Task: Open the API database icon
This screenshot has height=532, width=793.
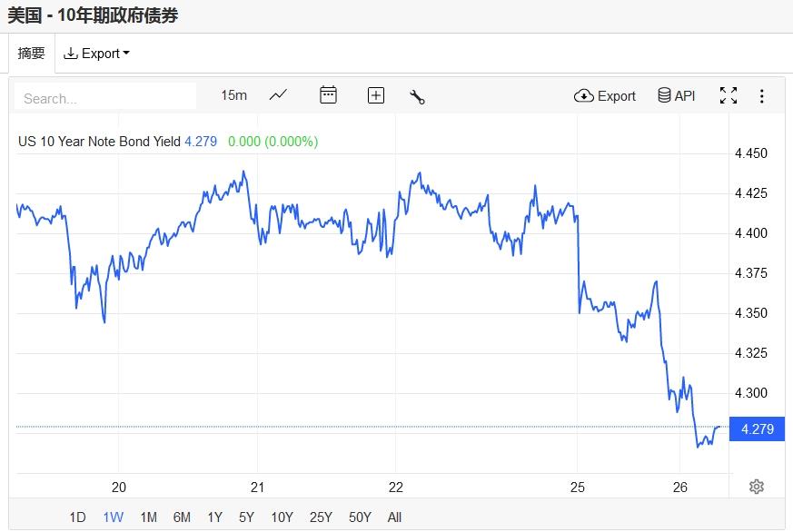Action: pyautogui.click(x=676, y=95)
